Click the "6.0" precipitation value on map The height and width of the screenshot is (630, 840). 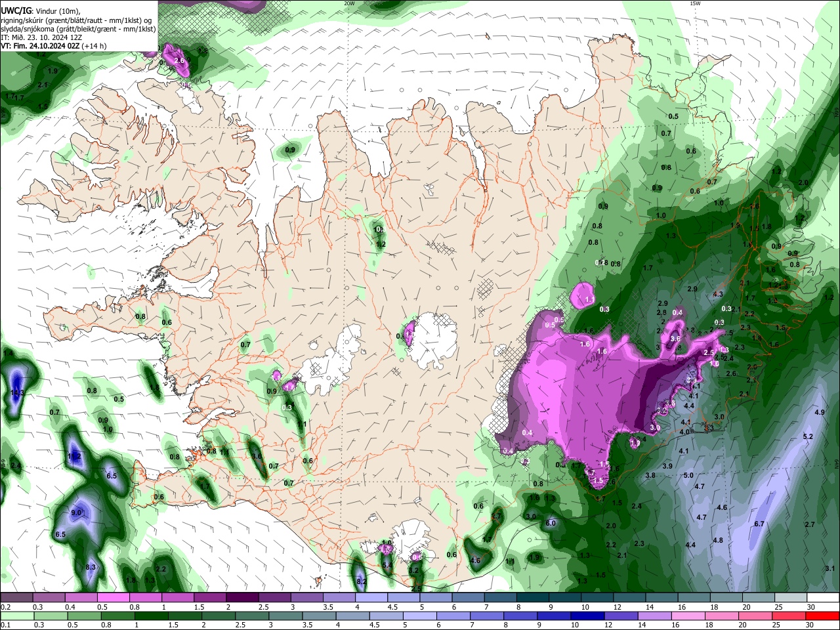[551, 523]
